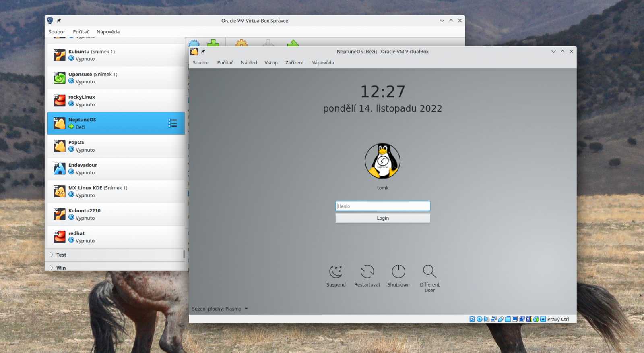
Task: Click the blue New machine icon in Manager toolbar
Action: pos(194,43)
